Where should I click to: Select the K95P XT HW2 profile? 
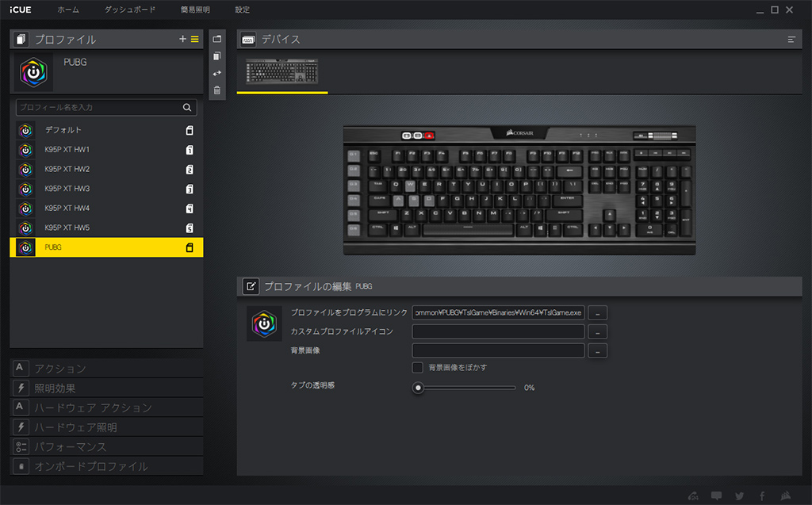[107, 170]
